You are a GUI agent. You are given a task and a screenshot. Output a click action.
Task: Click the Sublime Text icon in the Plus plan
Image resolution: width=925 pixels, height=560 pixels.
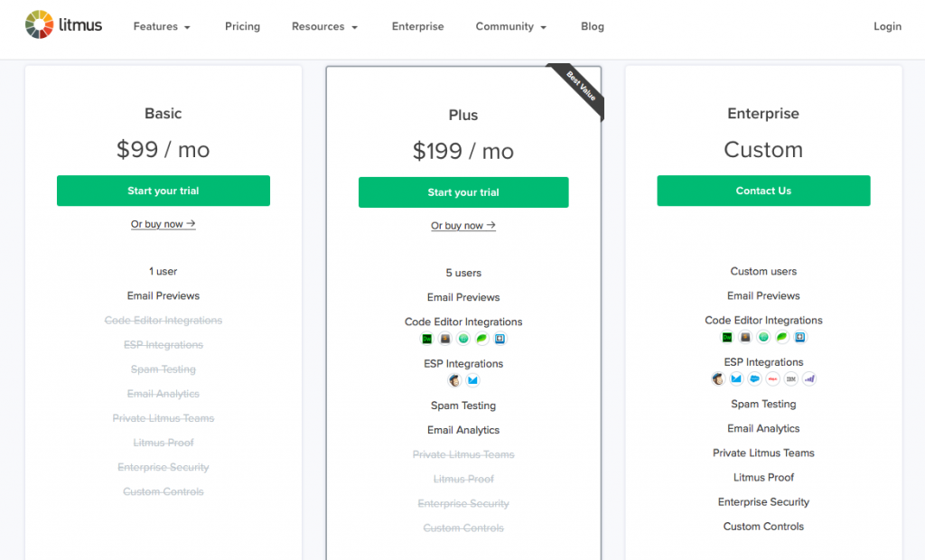[x=444, y=339]
